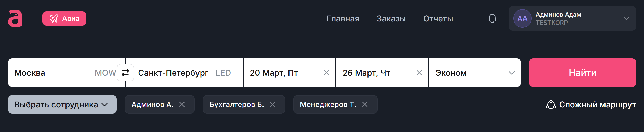Open the Заказы section

(x=391, y=19)
